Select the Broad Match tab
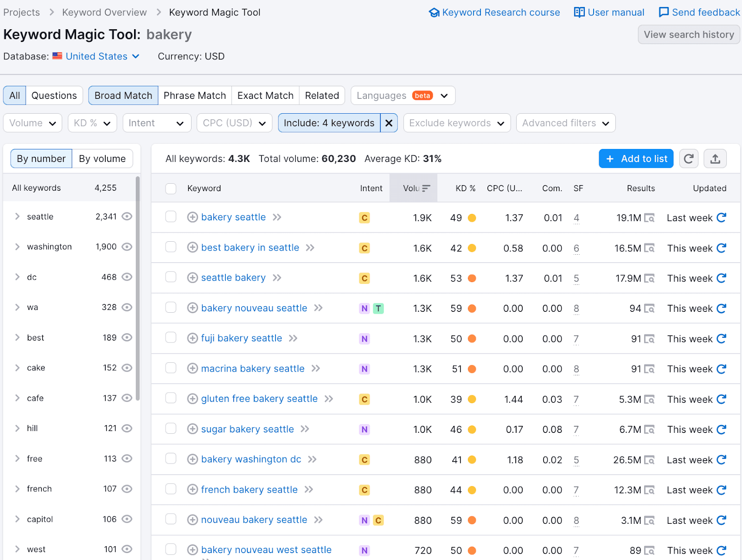Image resolution: width=742 pixels, height=560 pixels. click(123, 96)
